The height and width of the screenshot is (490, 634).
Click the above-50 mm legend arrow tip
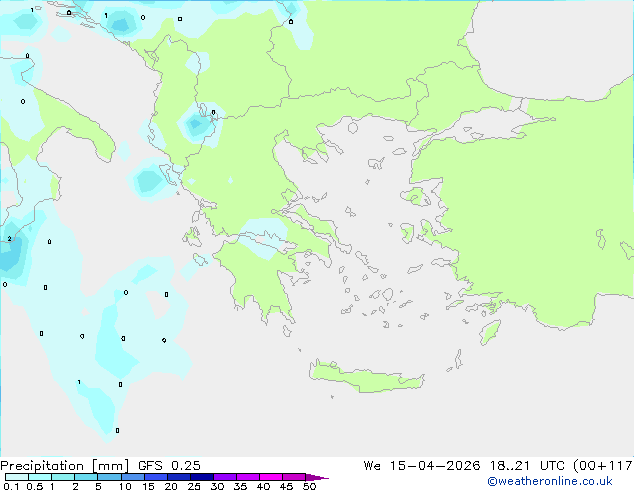point(317,477)
